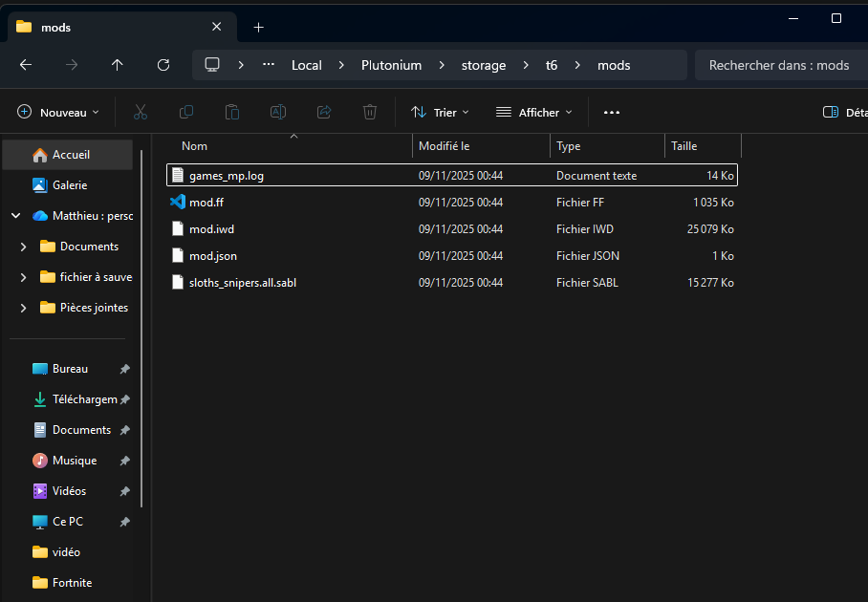The height and width of the screenshot is (602, 868).
Task: Click the Paste clipboard icon
Action: tap(232, 113)
